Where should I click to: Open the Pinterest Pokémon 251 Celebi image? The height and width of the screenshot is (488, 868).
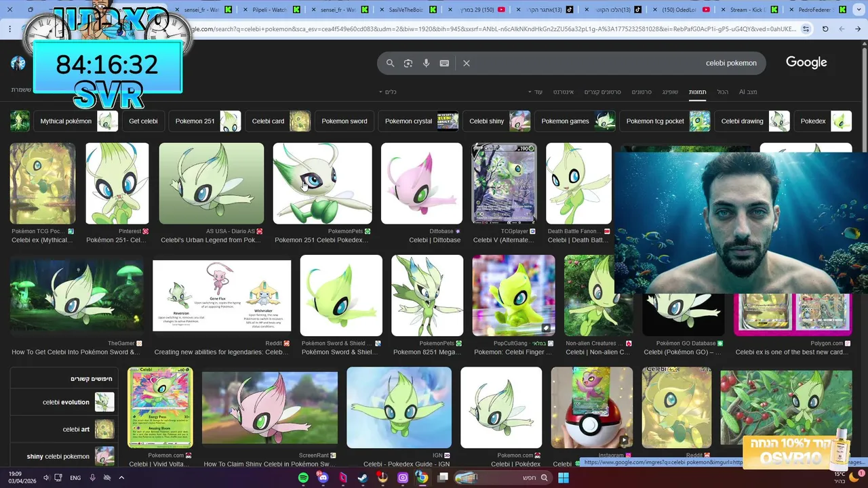pos(117,183)
